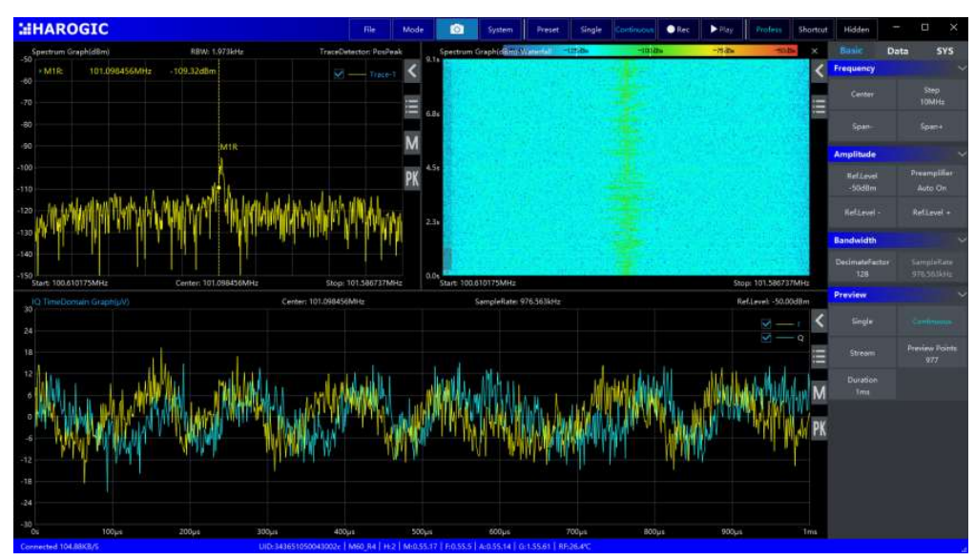Open the IQ TimeDomain list menu icon
The image size is (975, 560).
[819, 356]
